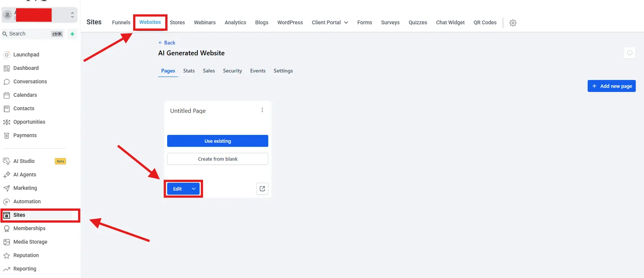This screenshot has height=278, width=644.
Task: Open the Chat Widget tab
Action: [x=450, y=22]
